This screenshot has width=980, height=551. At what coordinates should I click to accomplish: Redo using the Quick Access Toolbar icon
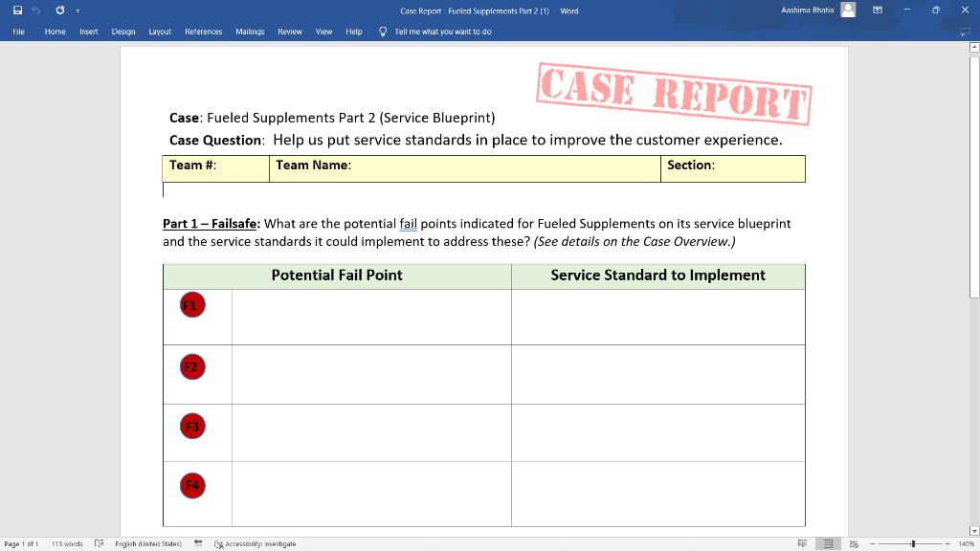point(59,11)
